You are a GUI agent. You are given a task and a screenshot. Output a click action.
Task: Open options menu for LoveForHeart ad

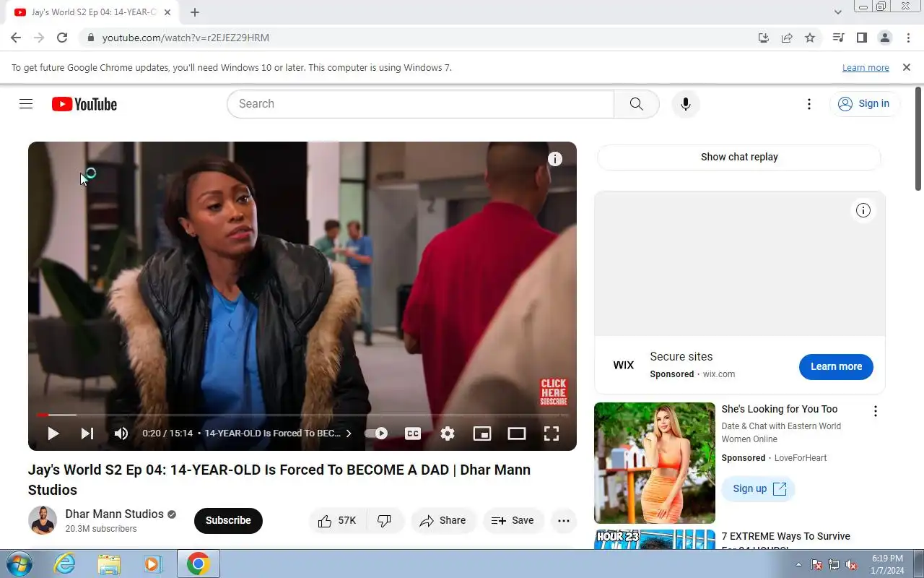876,411
